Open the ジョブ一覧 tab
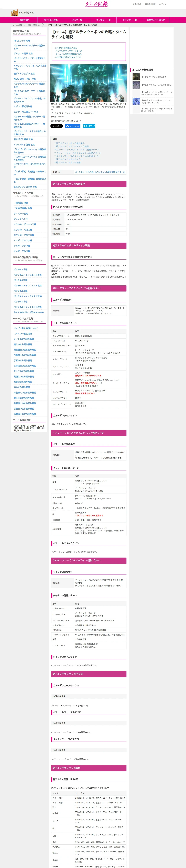The height and width of the screenshot is (868, 186). pos(77,20)
